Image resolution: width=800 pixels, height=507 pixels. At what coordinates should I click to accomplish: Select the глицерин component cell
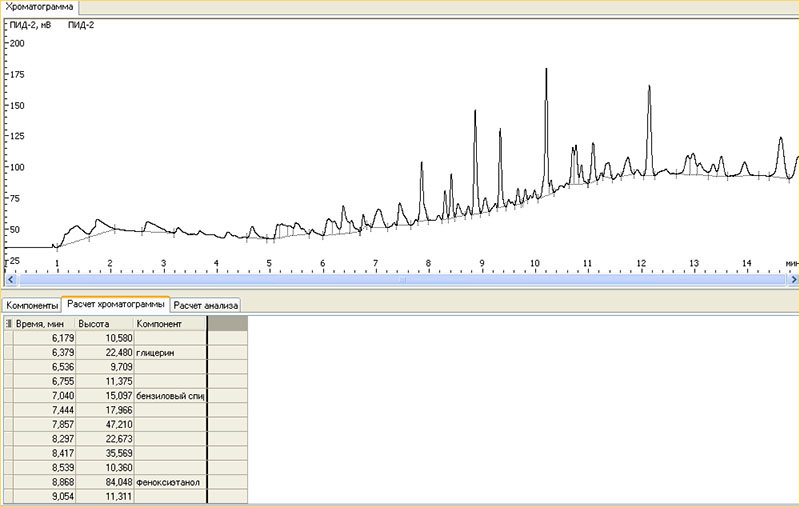pyautogui.click(x=168, y=353)
